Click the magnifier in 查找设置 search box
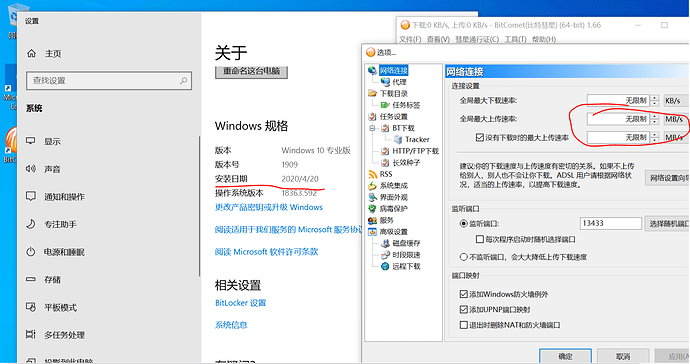This screenshot has height=364, width=690. (x=184, y=81)
